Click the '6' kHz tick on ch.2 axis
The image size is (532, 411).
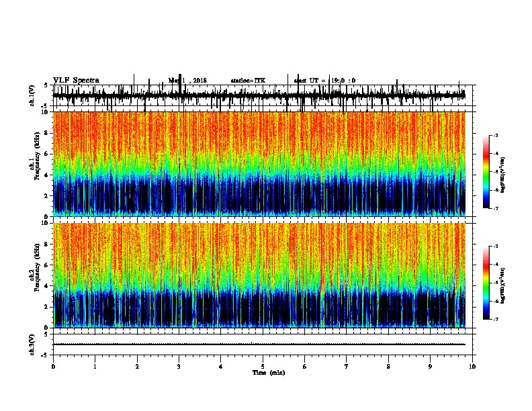pos(46,265)
